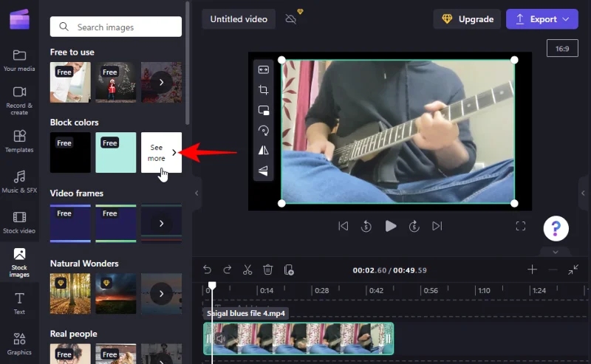Screen dimensions: 591x364
Task: Open Music & SFX tab
Action: pos(19,182)
